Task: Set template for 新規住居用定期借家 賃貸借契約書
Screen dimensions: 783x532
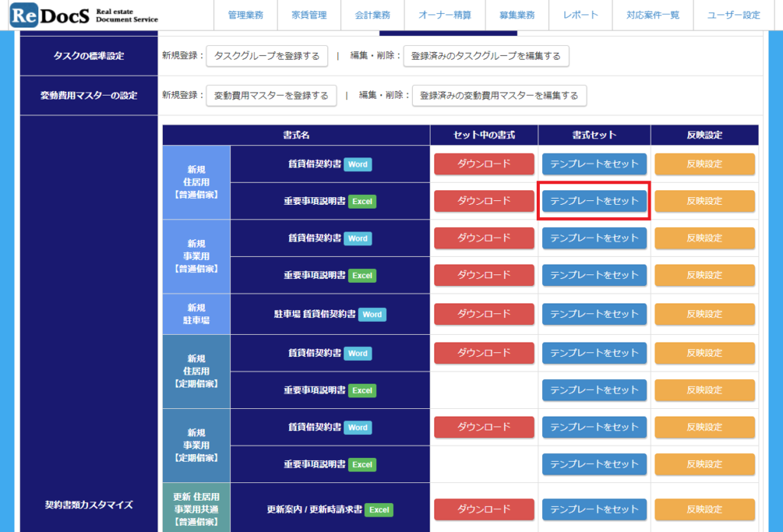Action: point(594,353)
